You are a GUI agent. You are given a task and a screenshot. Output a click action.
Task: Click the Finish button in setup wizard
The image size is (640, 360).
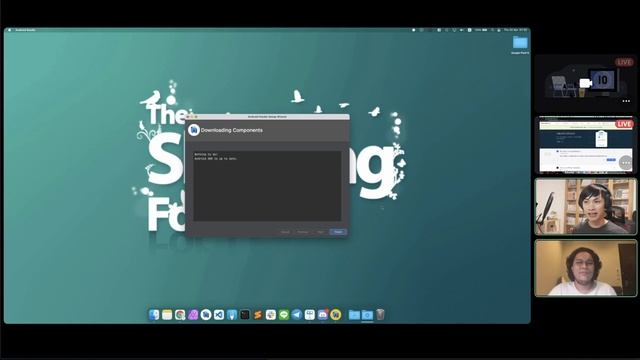338,232
